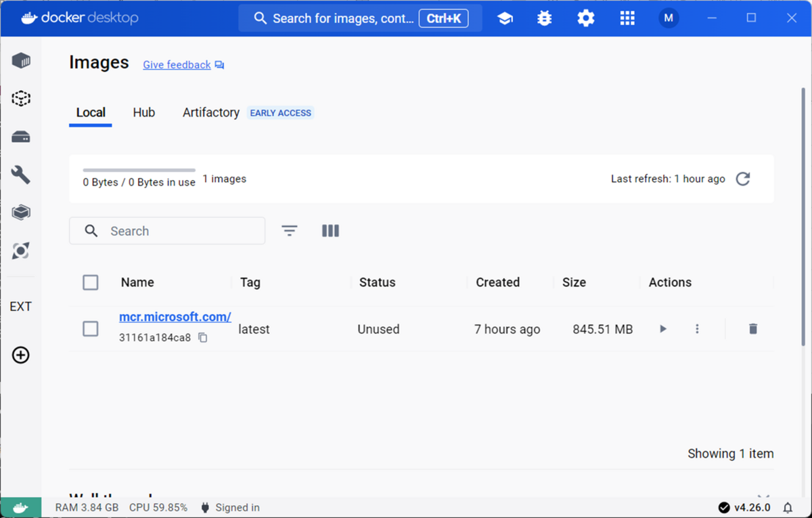Open more actions for mcr.microsoft.com image
Viewport: 812px width, 518px height.
point(697,329)
